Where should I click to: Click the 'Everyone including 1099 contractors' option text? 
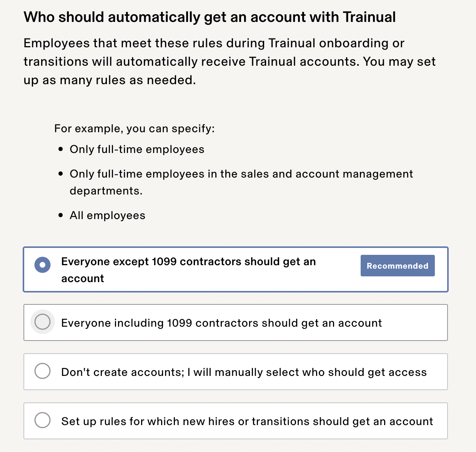[221, 323]
